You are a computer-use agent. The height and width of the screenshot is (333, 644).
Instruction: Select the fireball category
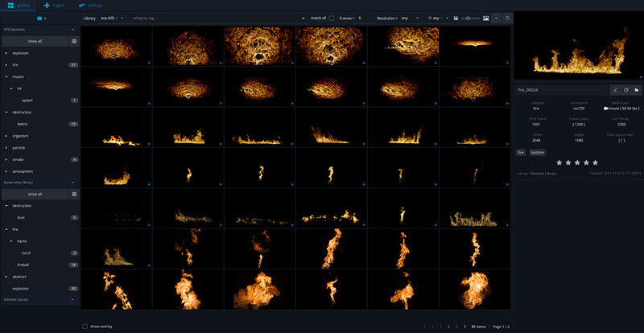pos(23,265)
